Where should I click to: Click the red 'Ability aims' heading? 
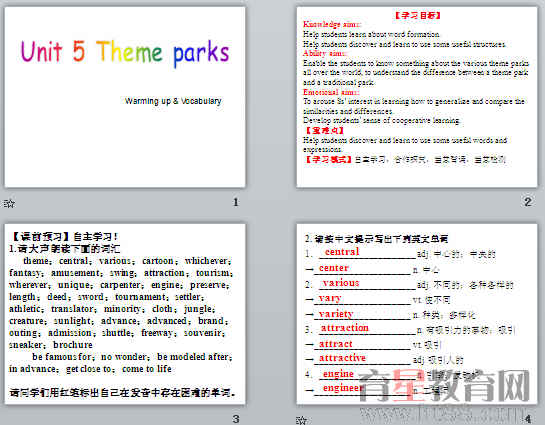[x=325, y=53]
